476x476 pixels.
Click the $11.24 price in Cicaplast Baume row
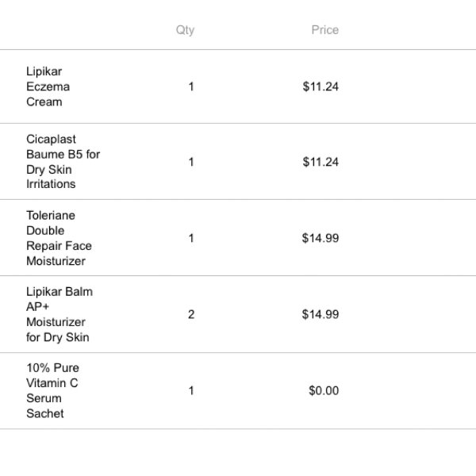click(x=321, y=162)
